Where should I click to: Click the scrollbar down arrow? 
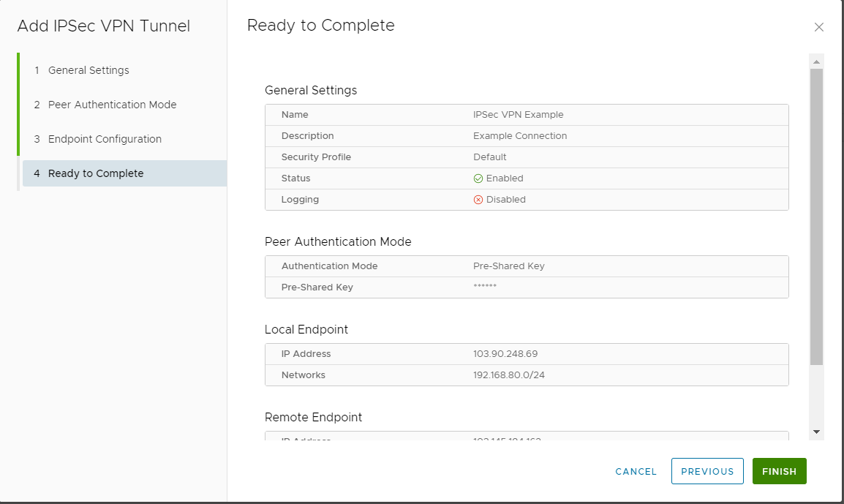(x=817, y=432)
